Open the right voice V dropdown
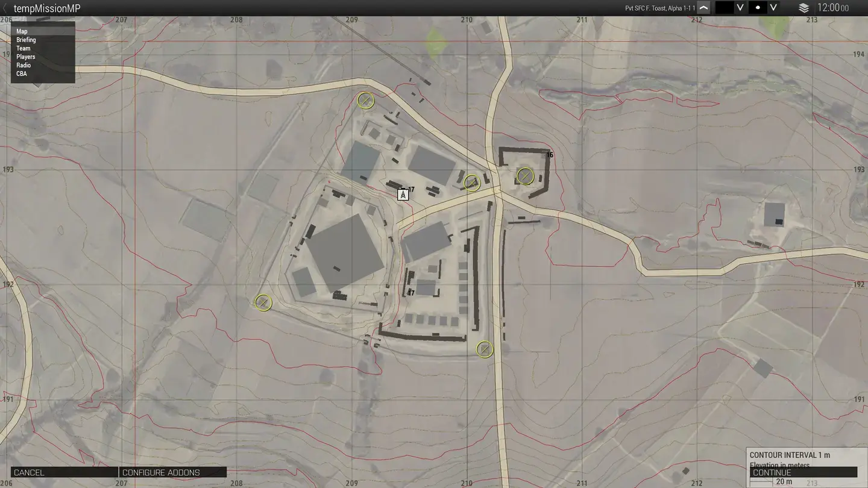This screenshot has width=868, height=488. point(773,8)
